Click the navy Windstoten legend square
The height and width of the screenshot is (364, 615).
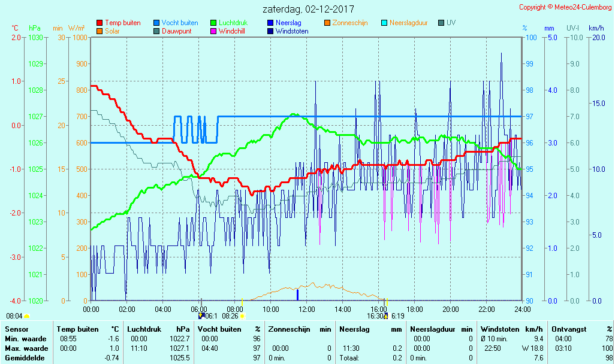(x=270, y=31)
